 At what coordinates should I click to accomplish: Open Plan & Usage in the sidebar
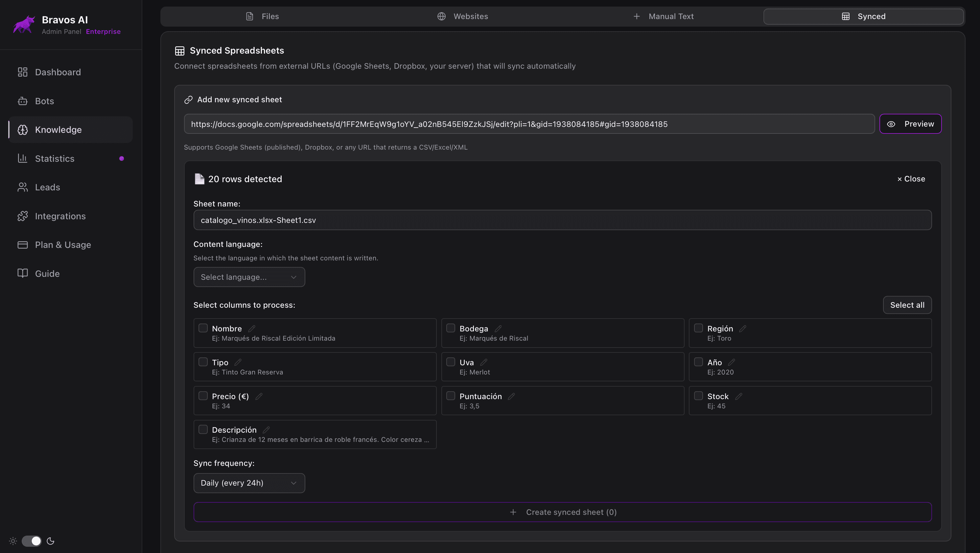click(70, 245)
